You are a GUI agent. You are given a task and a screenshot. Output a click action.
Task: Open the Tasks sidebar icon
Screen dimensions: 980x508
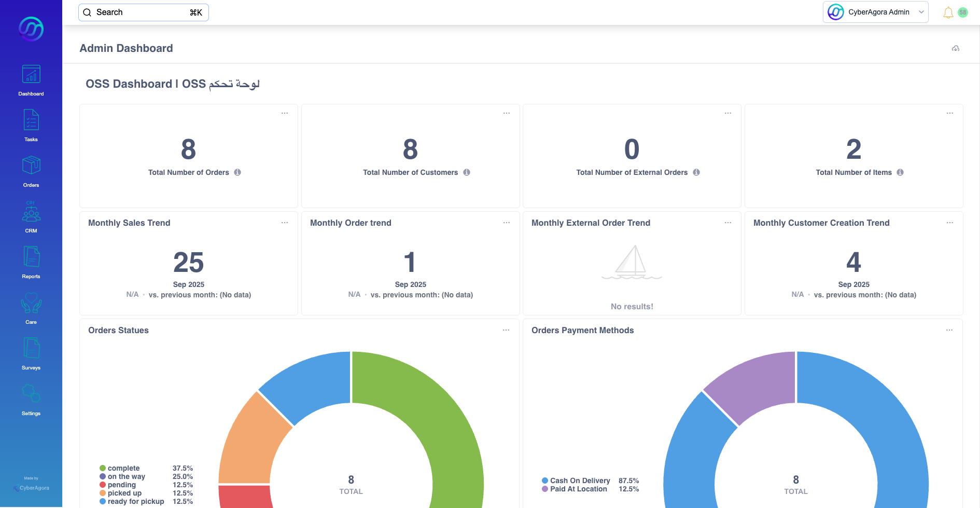tap(31, 120)
